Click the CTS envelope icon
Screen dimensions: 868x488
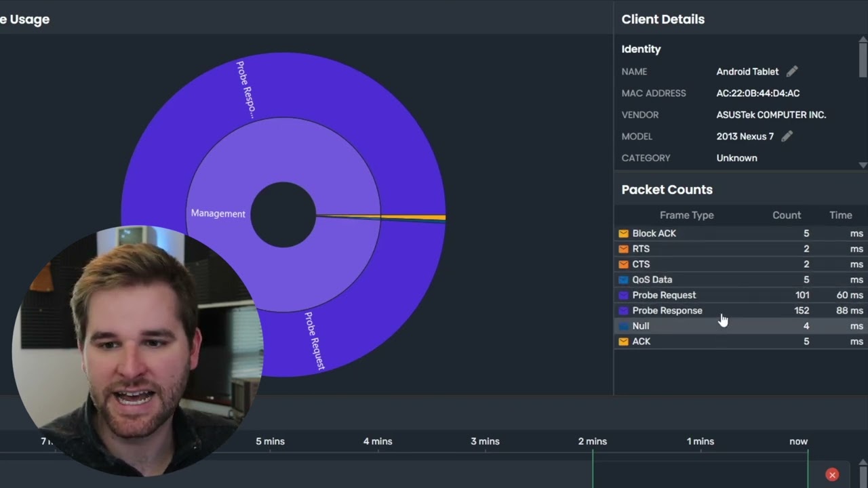[x=623, y=264]
